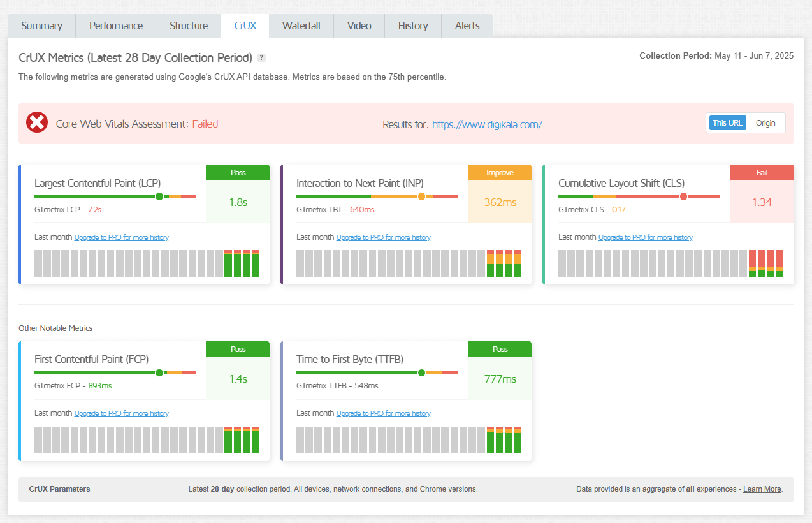Click Upgrade to PRO link in FCP card

(x=122, y=413)
